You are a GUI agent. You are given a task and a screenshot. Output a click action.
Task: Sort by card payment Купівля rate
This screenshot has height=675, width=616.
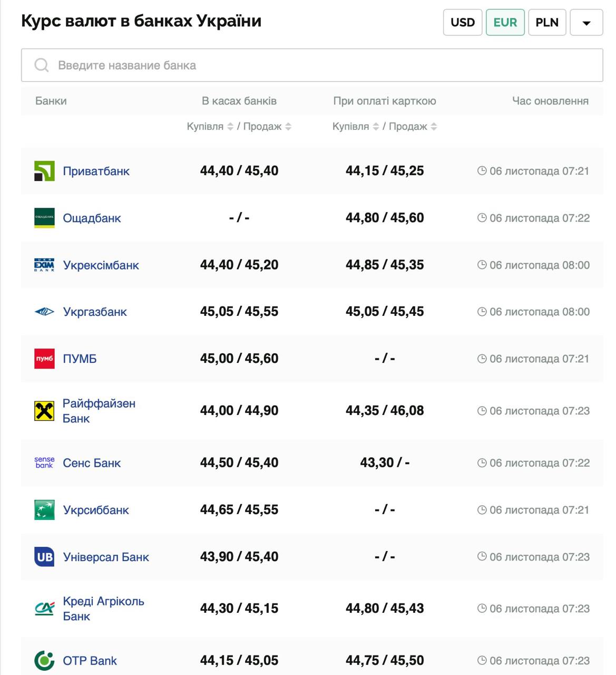click(x=376, y=127)
